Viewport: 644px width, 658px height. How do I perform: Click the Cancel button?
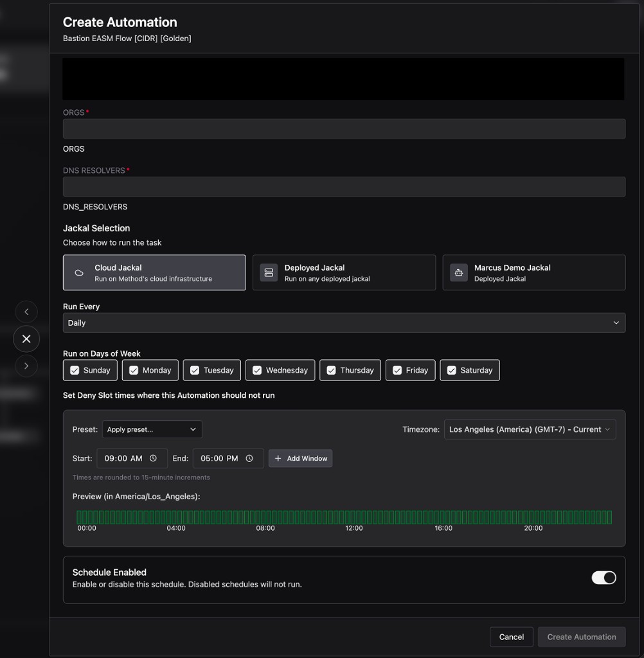[512, 637]
